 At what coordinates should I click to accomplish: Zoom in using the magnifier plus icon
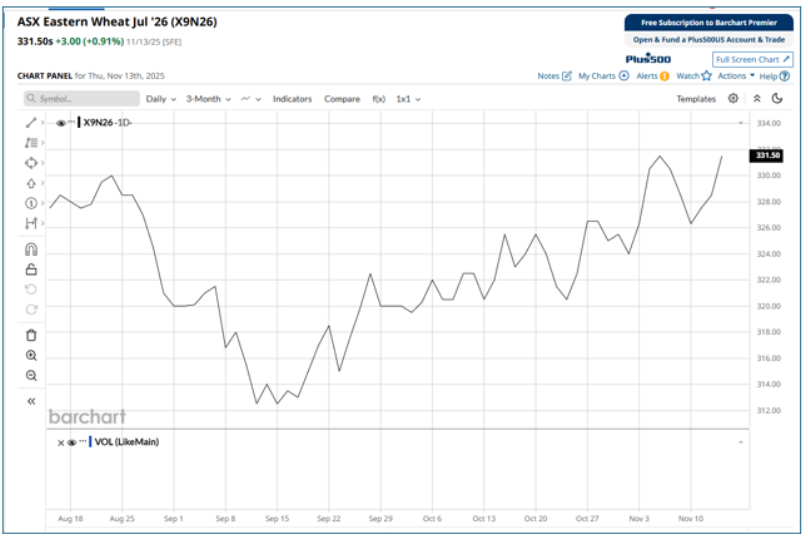[x=31, y=355]
